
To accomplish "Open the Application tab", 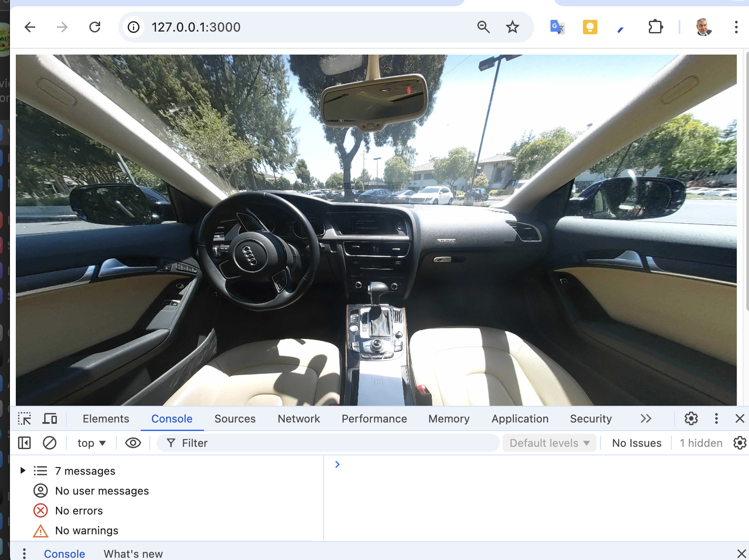I will (x=520, y=419).
